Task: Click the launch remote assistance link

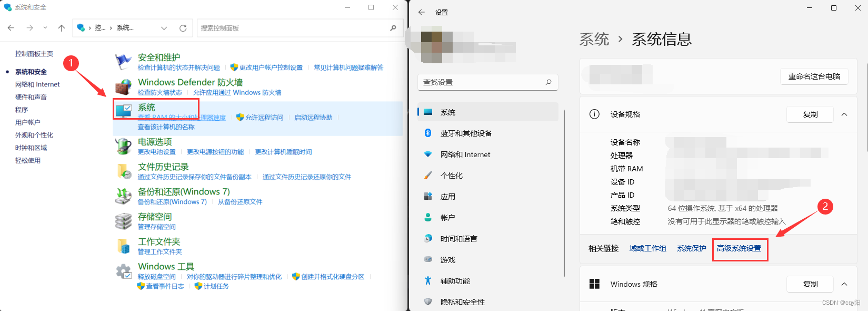Action: [x=313, y=118]
